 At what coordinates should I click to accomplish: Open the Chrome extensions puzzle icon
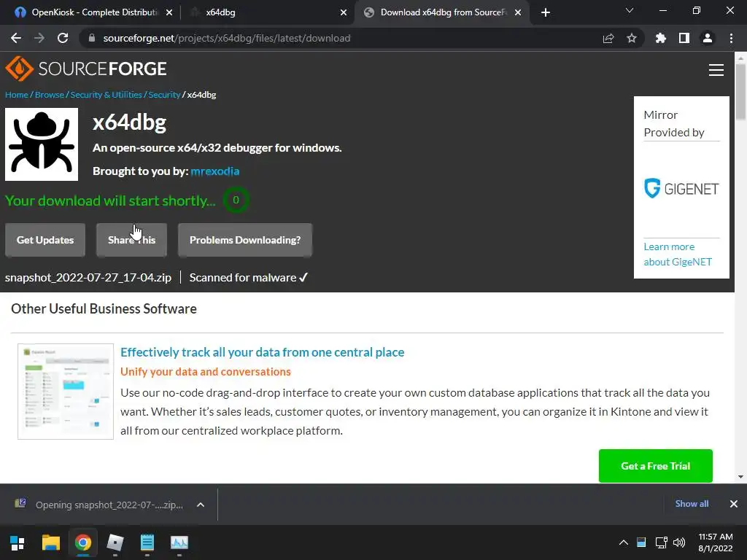click(661, 38)
